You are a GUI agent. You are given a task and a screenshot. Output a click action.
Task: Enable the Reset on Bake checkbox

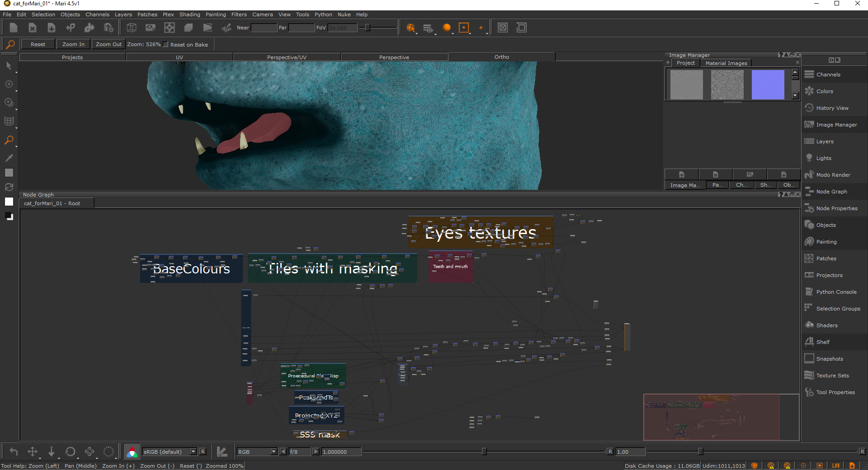coord(165,44)
